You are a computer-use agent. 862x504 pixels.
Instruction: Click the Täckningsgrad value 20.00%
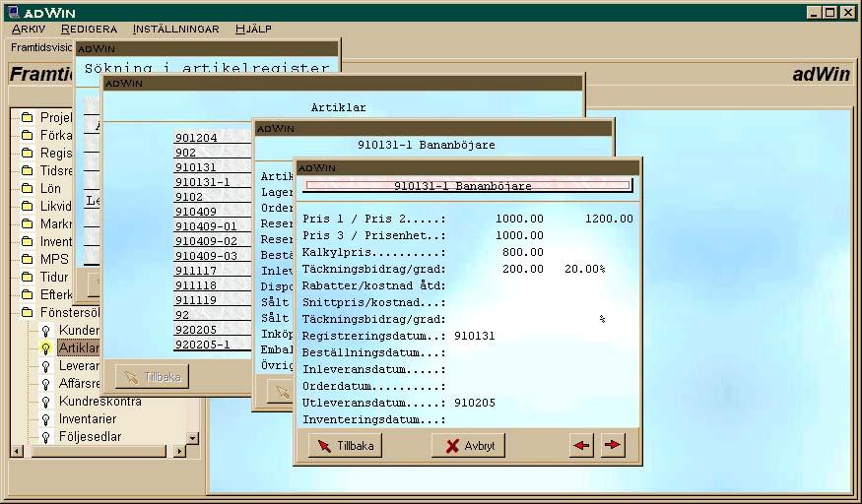coord(584,269)
